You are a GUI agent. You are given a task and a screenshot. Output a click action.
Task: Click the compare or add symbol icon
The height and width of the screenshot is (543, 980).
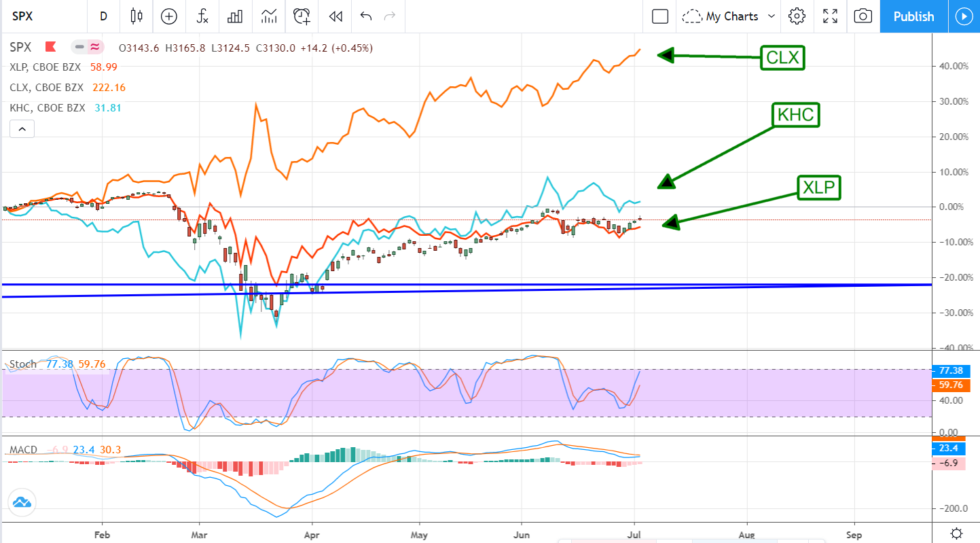[168, 16]
